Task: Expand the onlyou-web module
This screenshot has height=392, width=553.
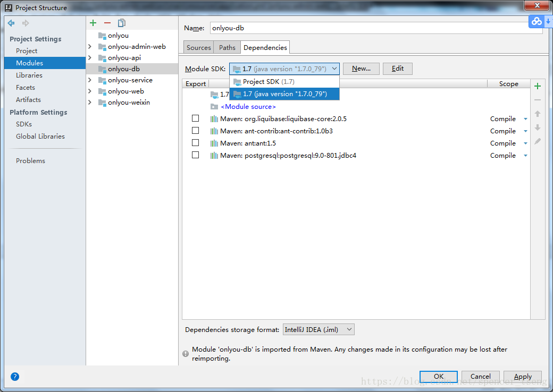Action: click(90, 91)
